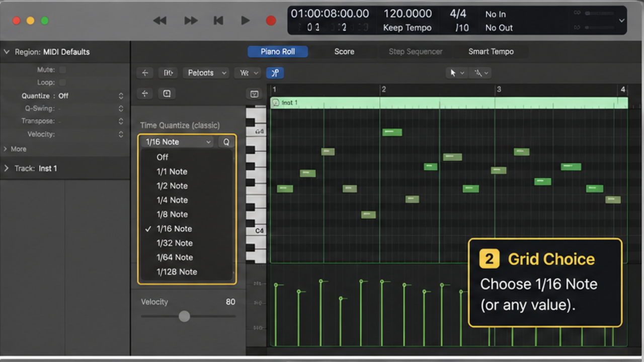Collapse the Region: MIDI Defaults section
Image resolution: width=644 pixels, height=362 pixels.
pos(7,52)
